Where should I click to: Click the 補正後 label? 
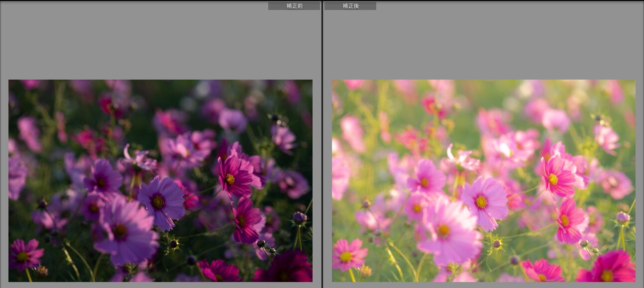[x=350, y=6]
